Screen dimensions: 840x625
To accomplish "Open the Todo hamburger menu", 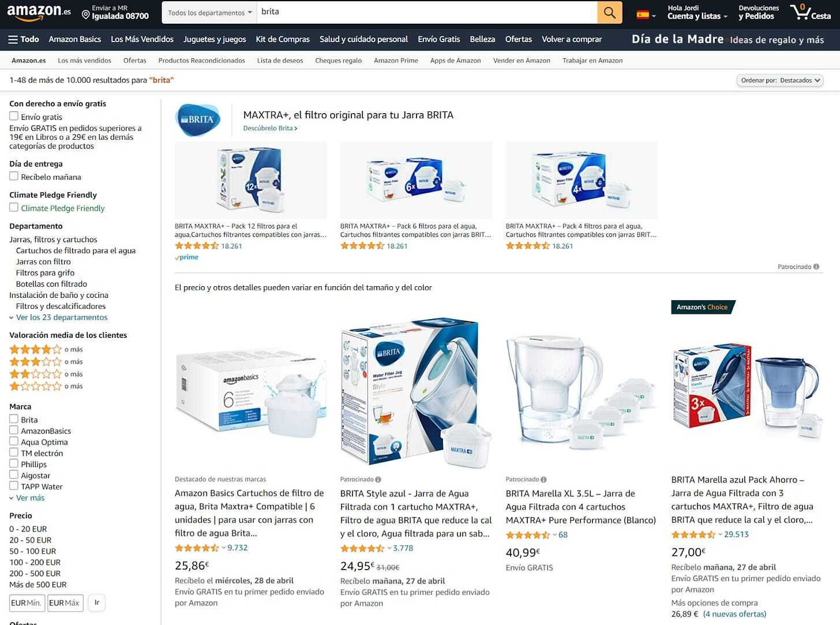I will [x=24, y=39].
